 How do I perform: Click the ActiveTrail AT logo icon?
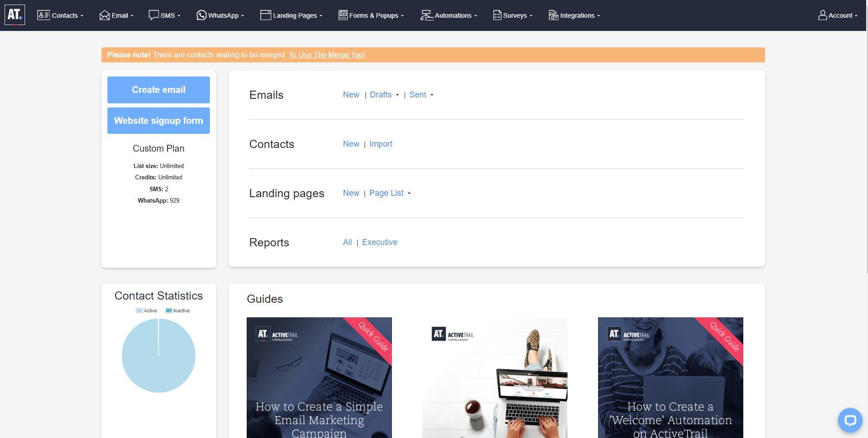click(x=15, y=14)
